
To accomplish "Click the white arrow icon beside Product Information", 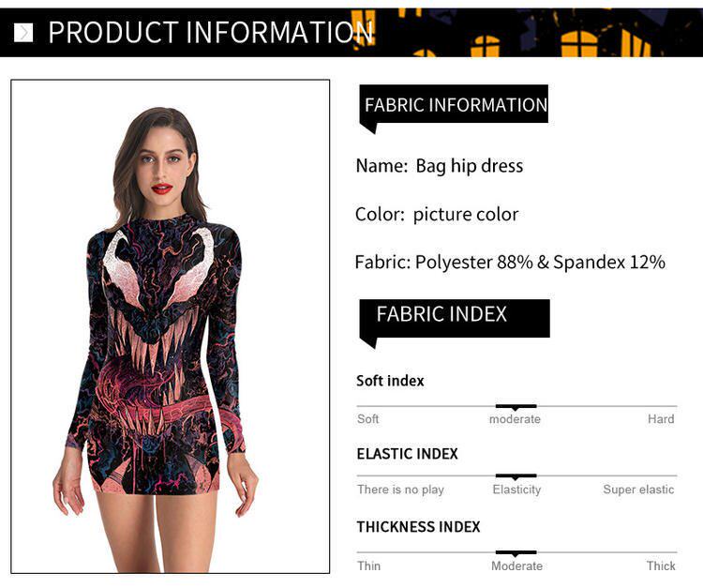I will 23,33.
